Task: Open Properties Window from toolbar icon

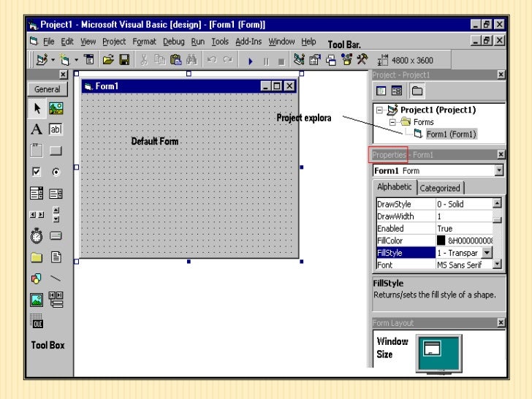Action: pos(315,60)
